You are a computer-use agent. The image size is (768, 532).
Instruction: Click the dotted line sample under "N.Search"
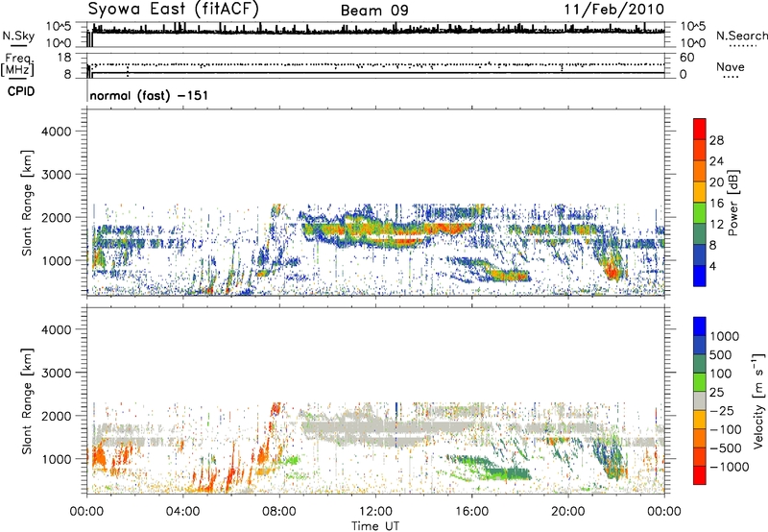(742, 46)
